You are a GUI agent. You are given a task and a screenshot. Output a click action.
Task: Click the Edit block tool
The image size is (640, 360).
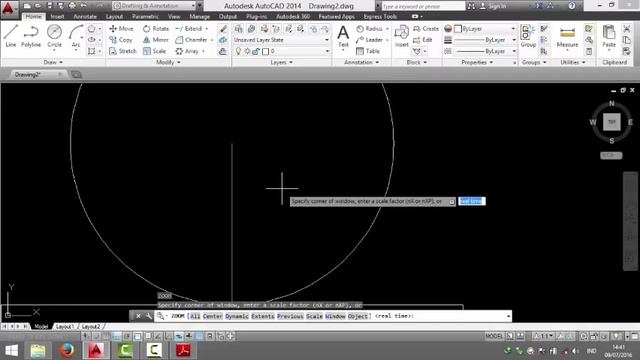click(422, 40)
